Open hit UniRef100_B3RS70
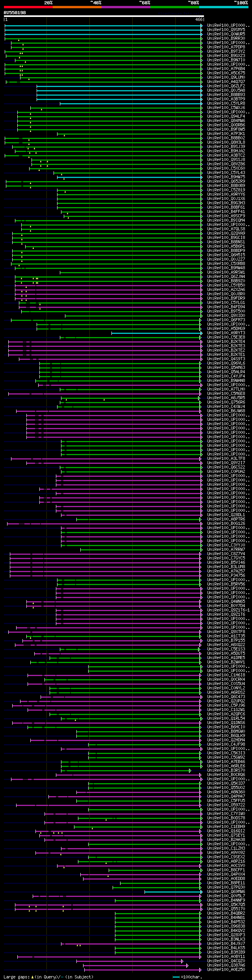 [226, 770]
